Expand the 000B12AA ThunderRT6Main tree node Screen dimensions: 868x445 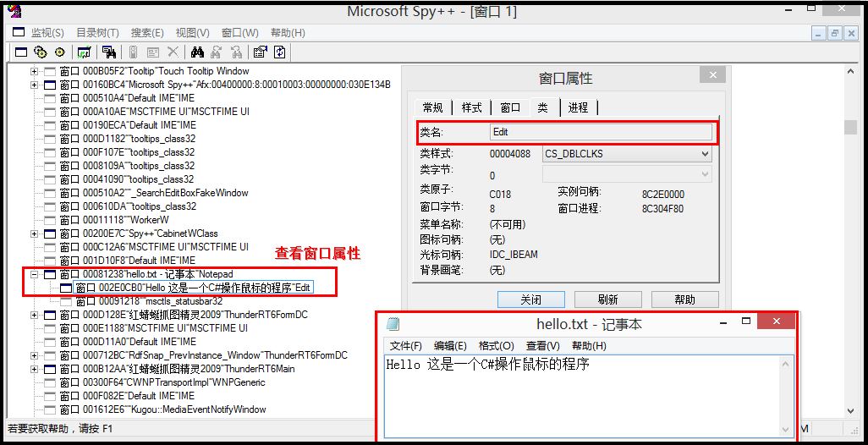(x=35, y=369)
